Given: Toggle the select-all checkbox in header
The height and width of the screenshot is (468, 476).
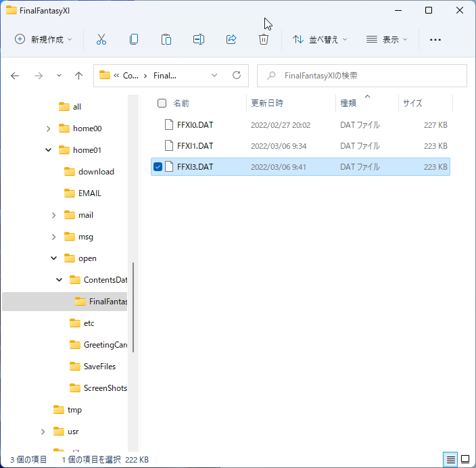Looking at the screenshot, I should tap(162, 103).
